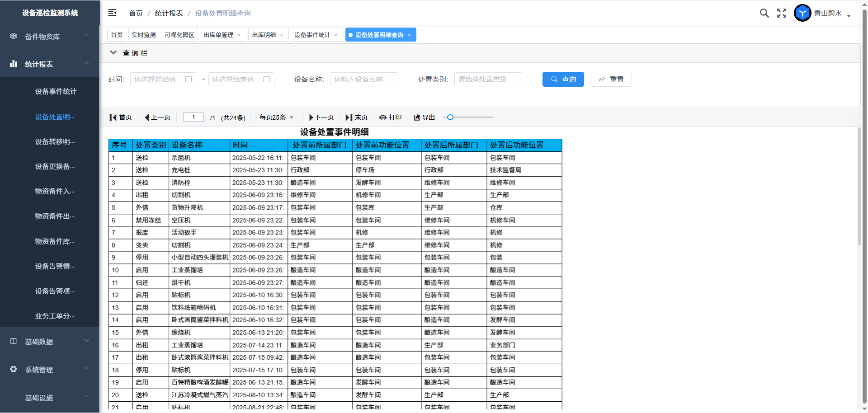Click the report zoom slider handle
The width and height of the screenshot is (868, 413).
point(450,117)
